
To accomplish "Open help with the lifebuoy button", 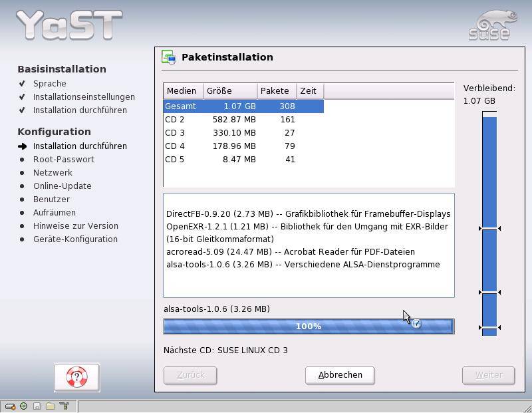I will (76, 377).
